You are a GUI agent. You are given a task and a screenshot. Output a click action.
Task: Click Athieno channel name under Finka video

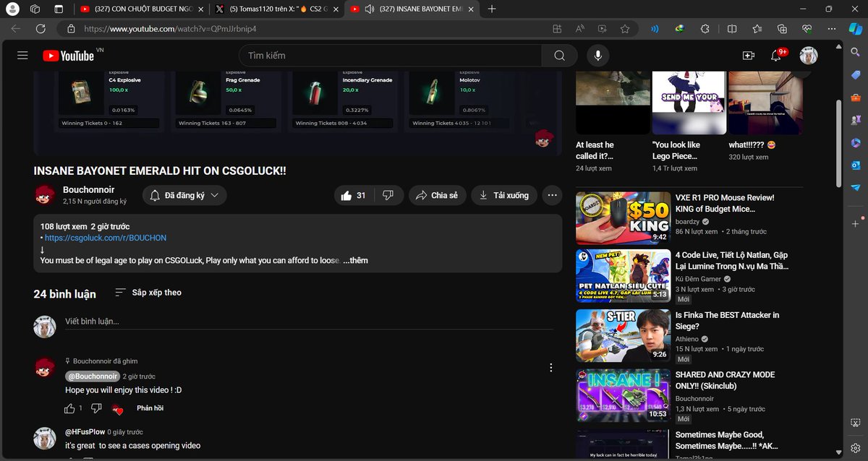[686, 339]
